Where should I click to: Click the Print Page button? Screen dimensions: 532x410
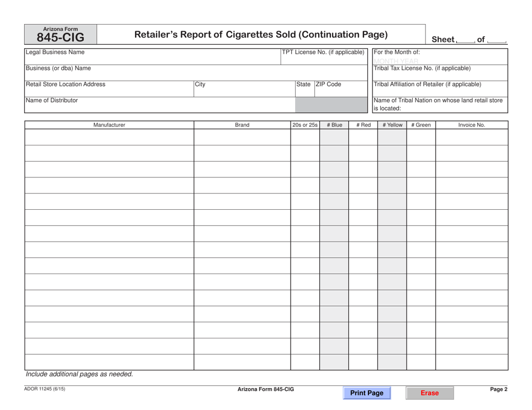367,393
